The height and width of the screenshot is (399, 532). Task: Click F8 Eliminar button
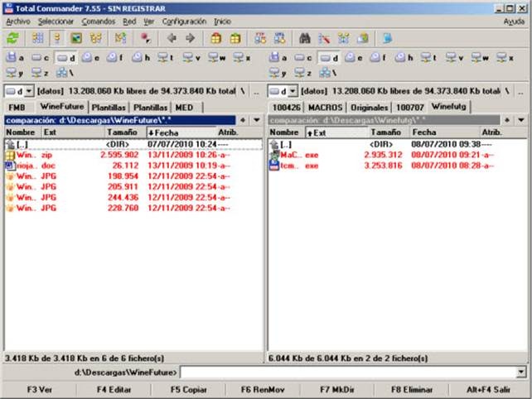click(412, 390)
